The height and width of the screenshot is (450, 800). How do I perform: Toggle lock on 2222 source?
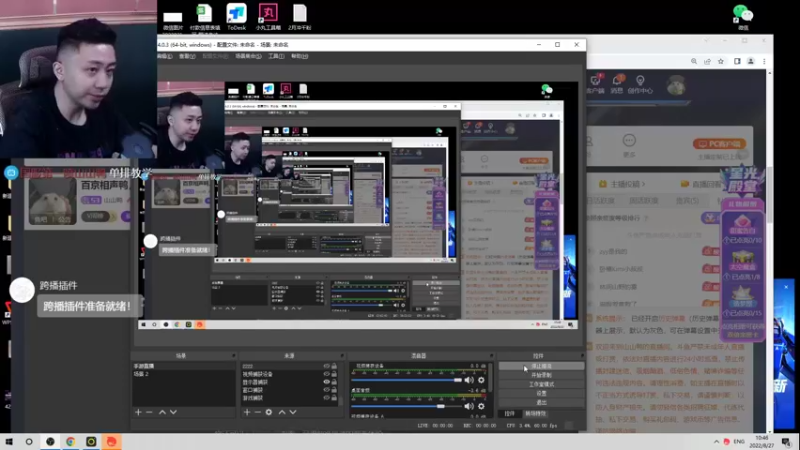[x=334, y=366]
